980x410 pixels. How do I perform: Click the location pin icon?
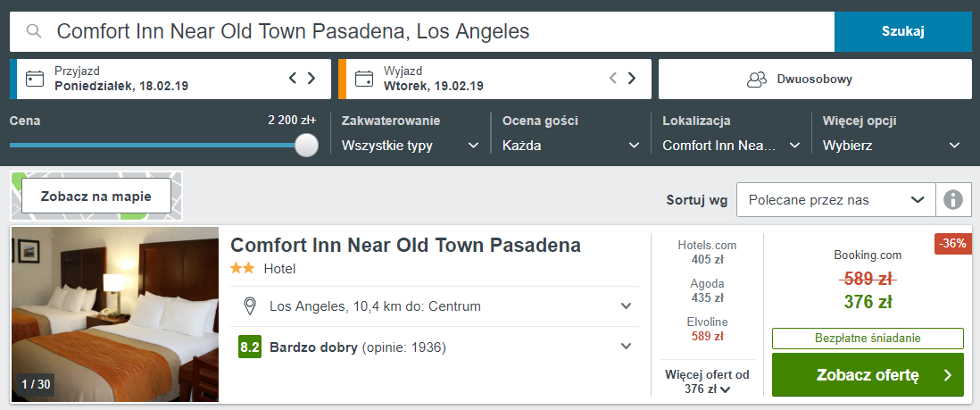251,306
